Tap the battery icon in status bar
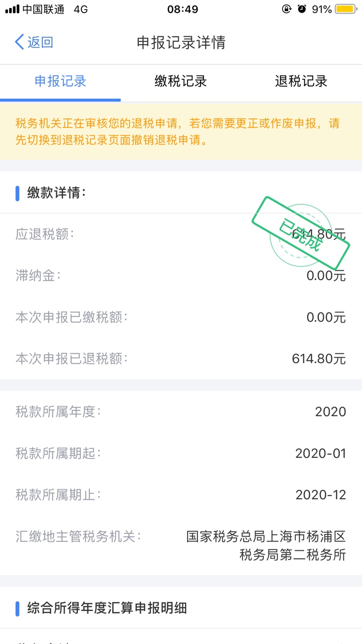Image resolution: width=362 pixels, height=644 pixels. coord(345,9)
